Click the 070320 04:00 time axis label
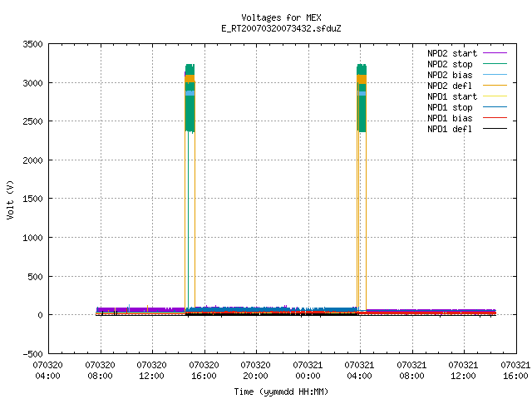The image size is (532, 399). (48, 371)
